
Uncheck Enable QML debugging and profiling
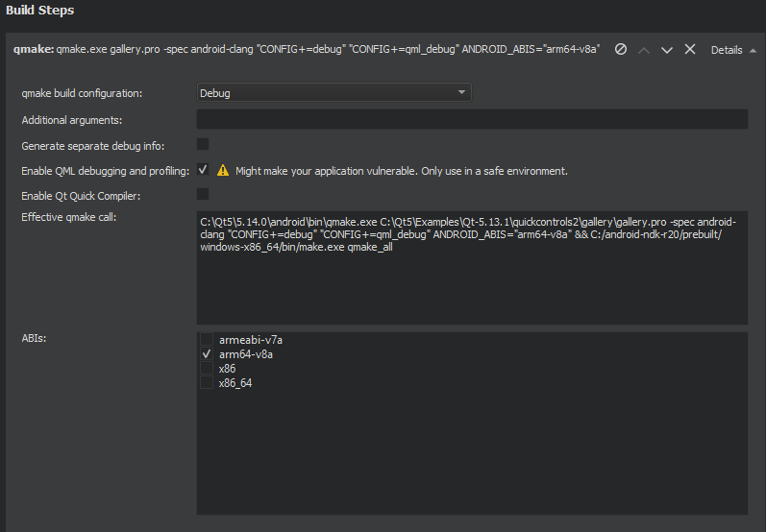tap(203, 170)
